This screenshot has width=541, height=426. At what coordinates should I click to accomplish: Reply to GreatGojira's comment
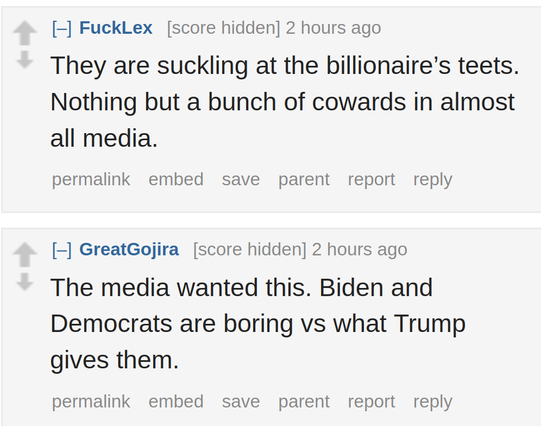coord(433,402)
